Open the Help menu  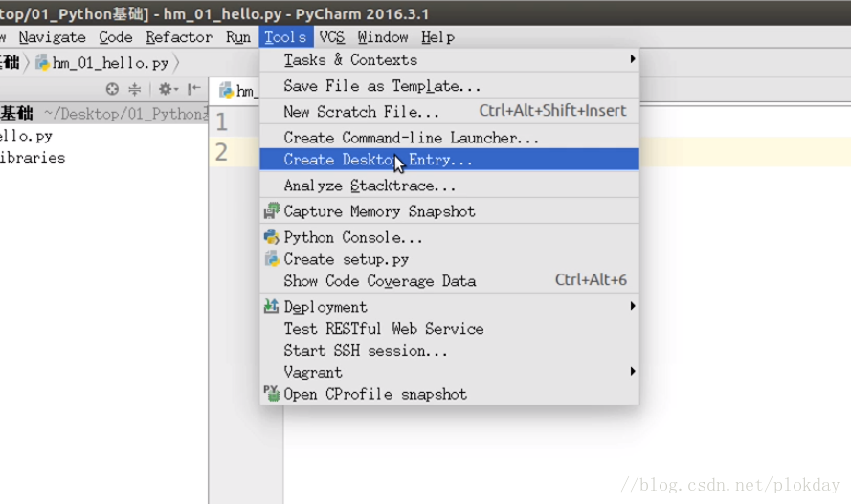point(438,37)
